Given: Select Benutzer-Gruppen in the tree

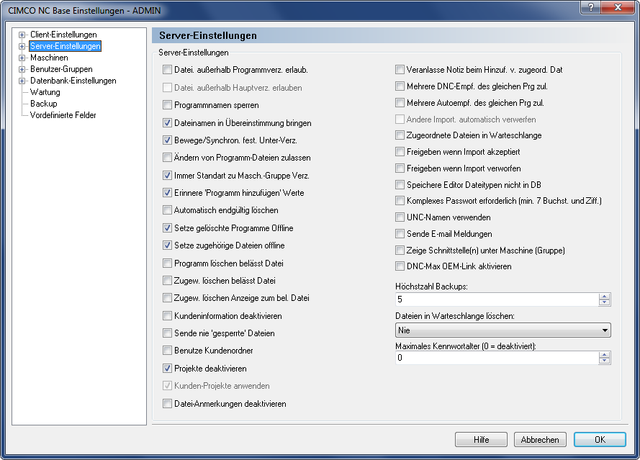Looking at the screenshot, I should pos(61,69).
